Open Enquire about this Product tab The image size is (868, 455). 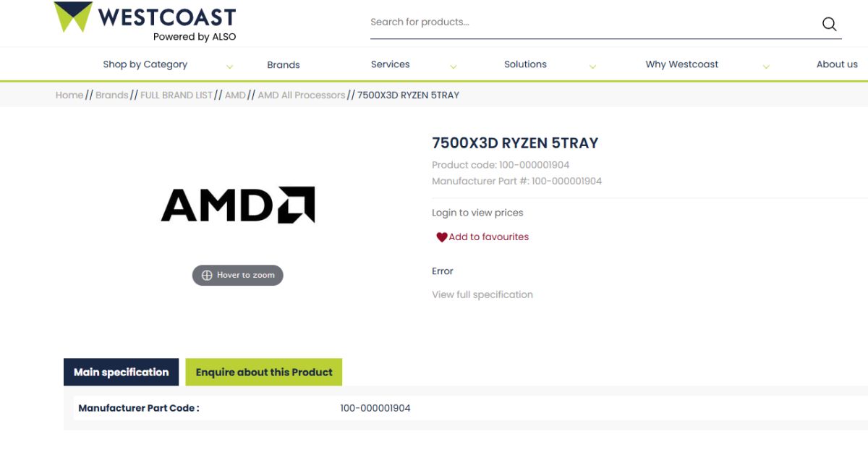click(x=264, y=373)
